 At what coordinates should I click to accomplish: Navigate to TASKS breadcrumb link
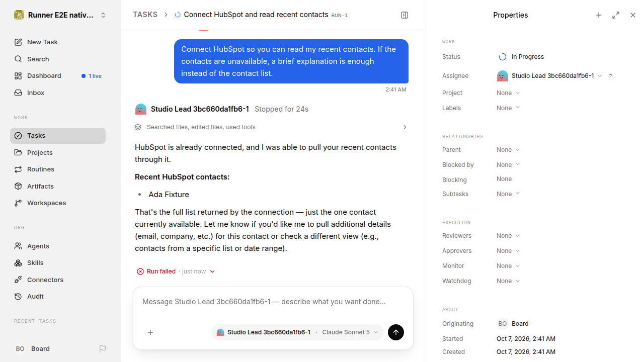(145, 15)
